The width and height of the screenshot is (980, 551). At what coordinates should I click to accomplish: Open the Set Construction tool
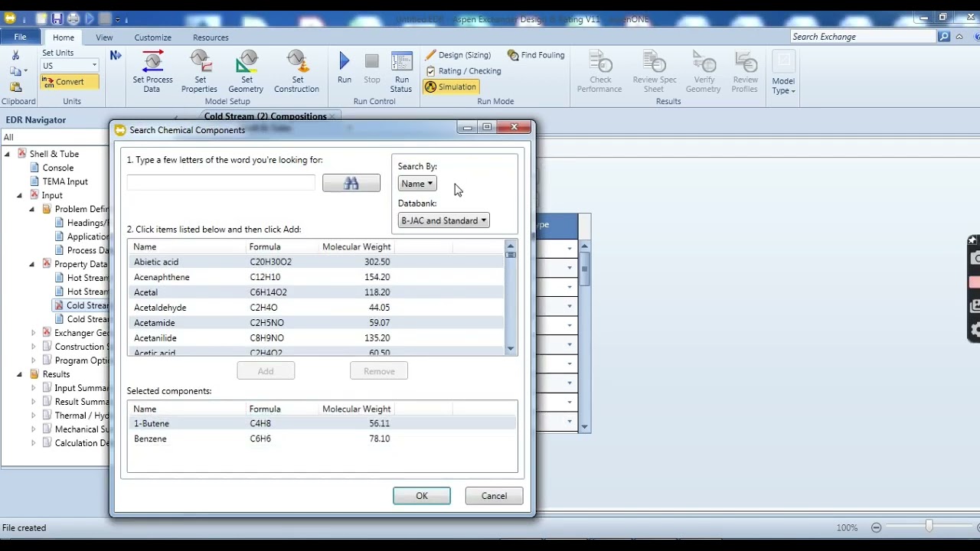296,72
